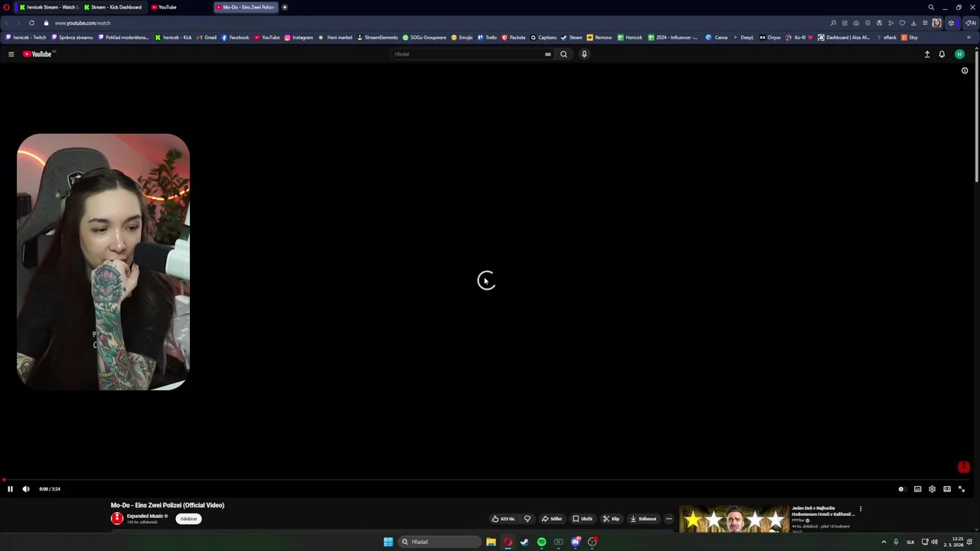Open the Facebook bookmark
This screenshot has height=551, width=980.
pyautogui.click(x=235, y=37)
